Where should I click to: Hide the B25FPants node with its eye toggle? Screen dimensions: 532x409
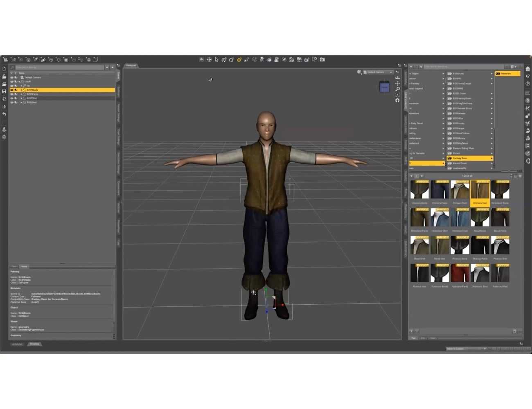click(x=12, y=94)
